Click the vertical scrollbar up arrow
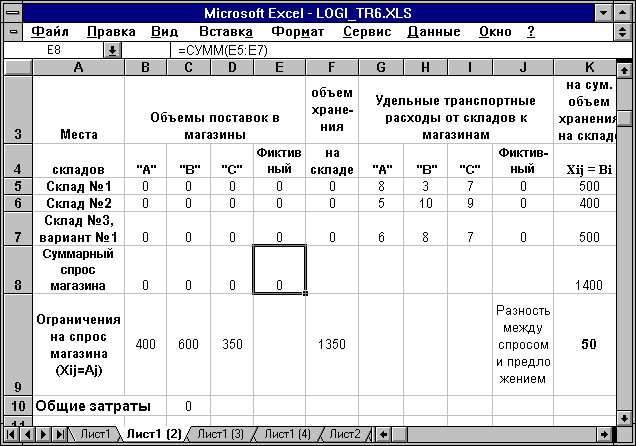 pyautogui.click(x=624, y=70)
